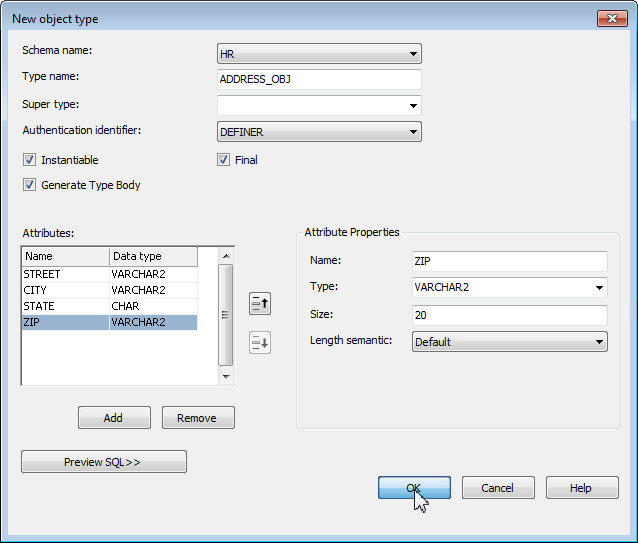Click the CHAR data type cell

pyautogui.click(x=153, y=306)
